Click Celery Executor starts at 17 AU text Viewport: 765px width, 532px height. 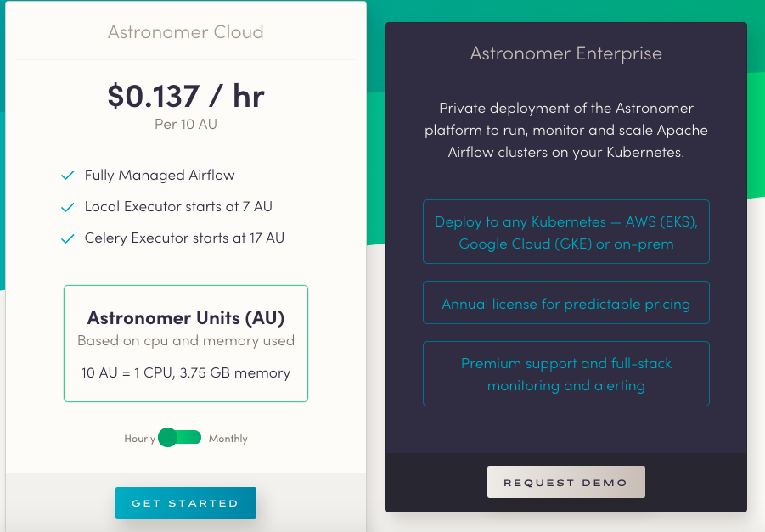(184, 238)
